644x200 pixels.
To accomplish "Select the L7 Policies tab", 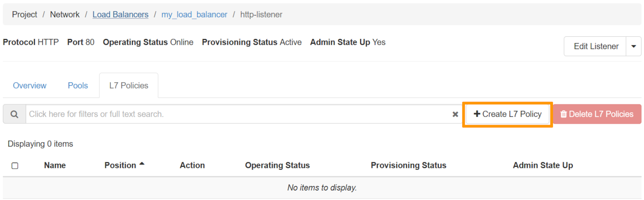I will 129,86.
